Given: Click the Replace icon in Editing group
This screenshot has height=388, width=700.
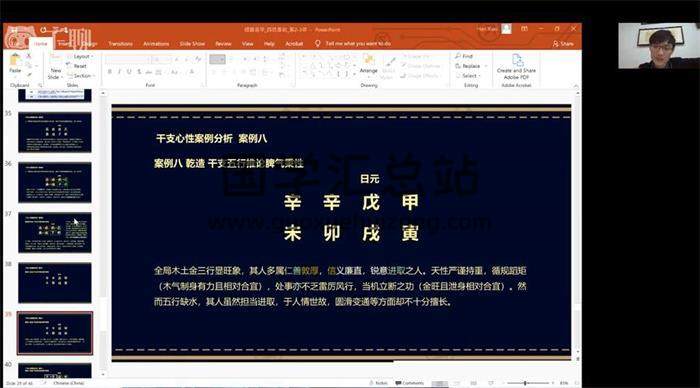Looking at the screenshot, I should pyautogui.click(x=458, y=66).
